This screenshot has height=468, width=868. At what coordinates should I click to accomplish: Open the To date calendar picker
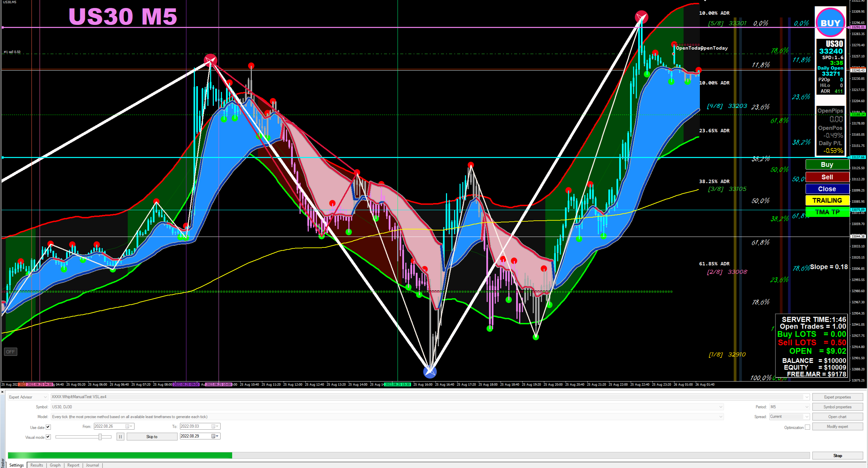click(215, 426)
